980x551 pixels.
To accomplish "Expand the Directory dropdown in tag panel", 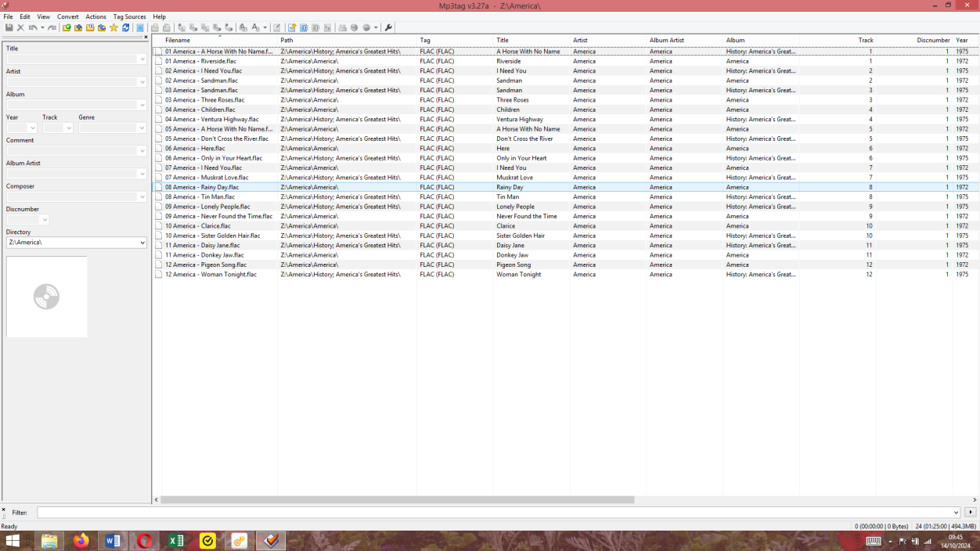I will click(142, 243).
